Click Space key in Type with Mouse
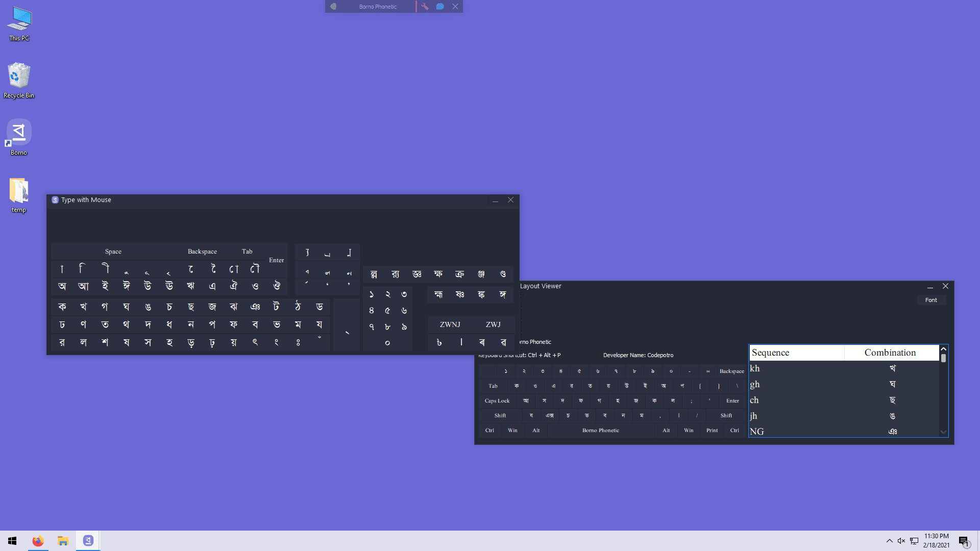 coord(113,252)
